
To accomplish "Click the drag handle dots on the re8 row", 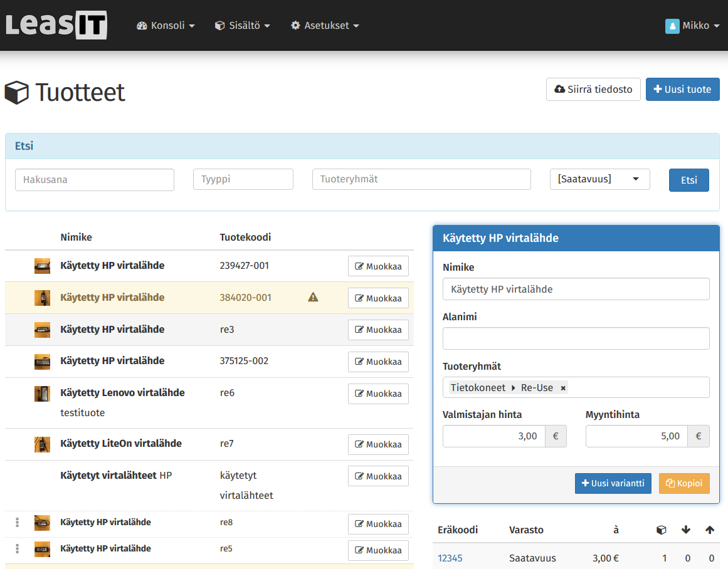I will click(x=17, y=522).
